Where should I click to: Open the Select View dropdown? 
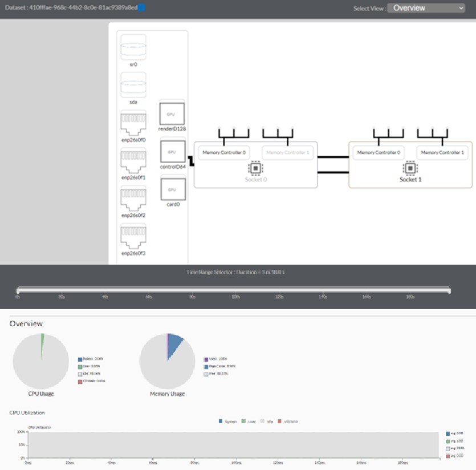tap(426, 8)
